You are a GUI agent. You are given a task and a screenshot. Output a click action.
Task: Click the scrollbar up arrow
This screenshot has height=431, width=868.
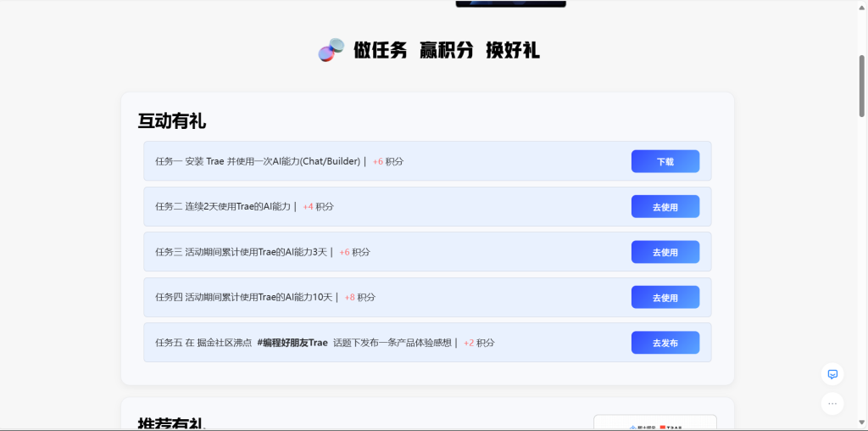[861, 6]
